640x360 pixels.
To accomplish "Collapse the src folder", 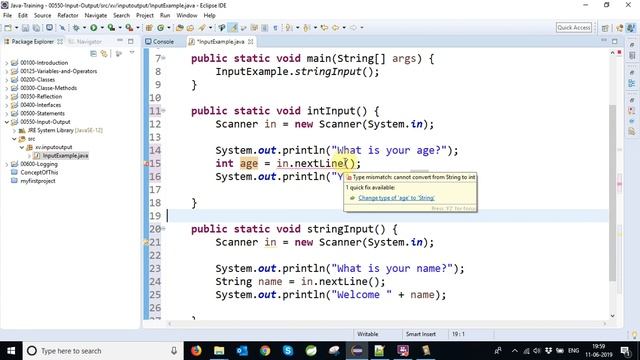I will 14,139.
